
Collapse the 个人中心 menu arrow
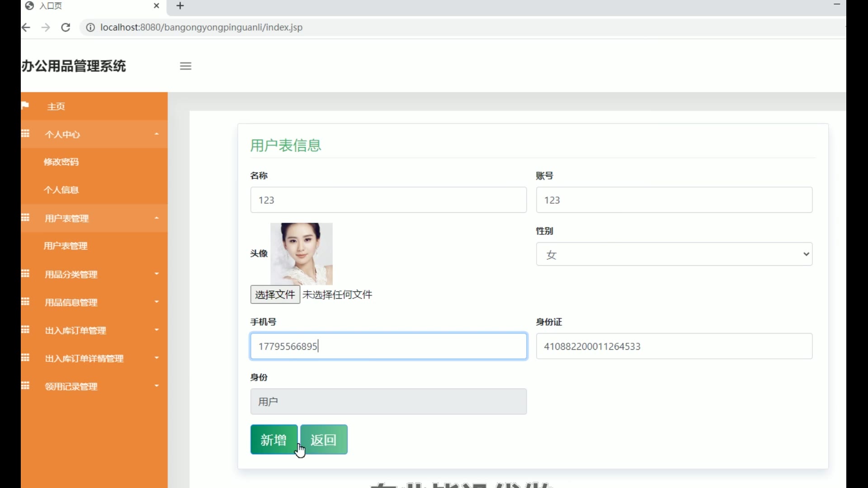[x=156, y=134]
